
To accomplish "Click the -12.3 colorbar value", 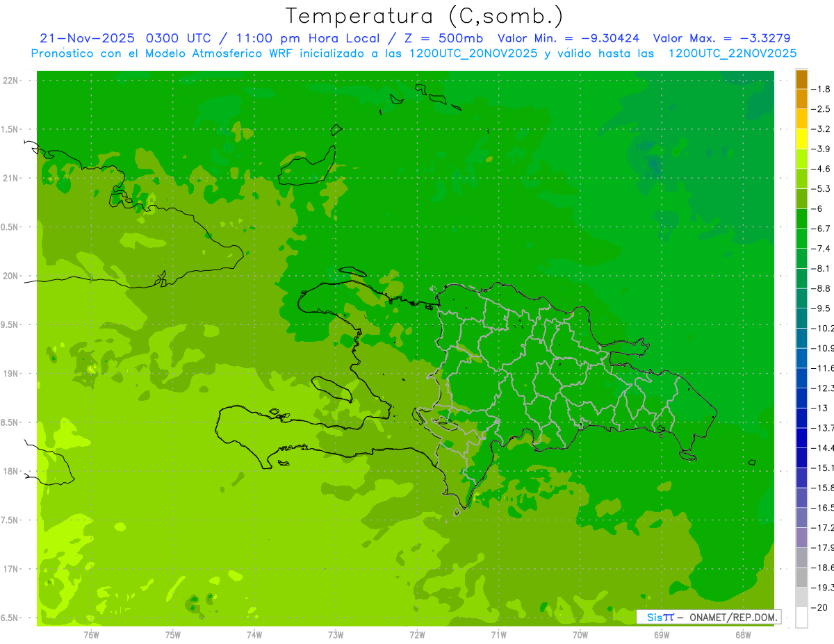I will coord(823,388).
